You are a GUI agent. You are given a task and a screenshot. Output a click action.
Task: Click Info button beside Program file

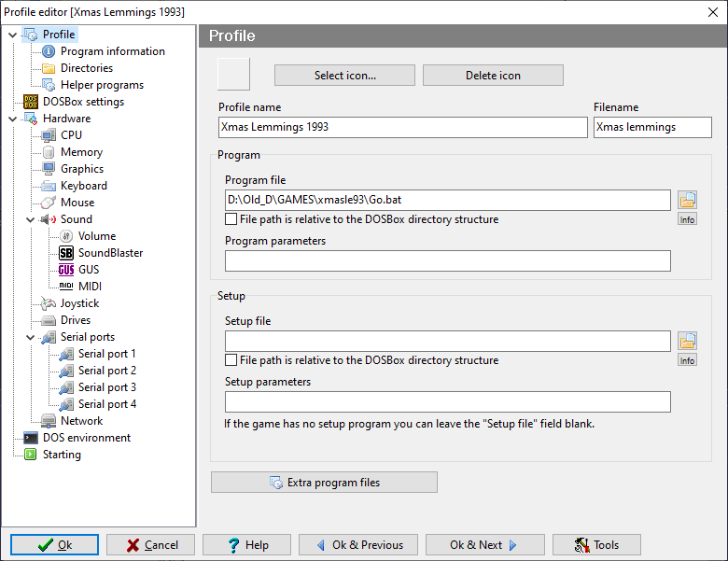coord(687,219)
